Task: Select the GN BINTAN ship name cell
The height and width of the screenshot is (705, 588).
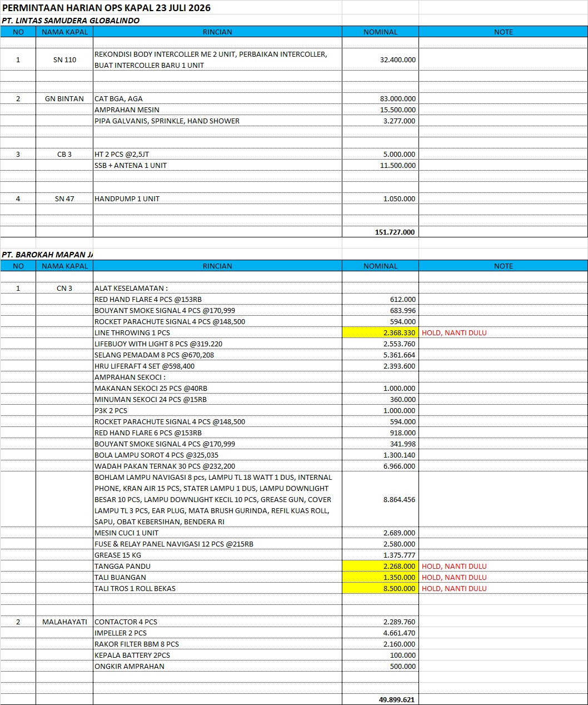Action: [x=64, y=99]
